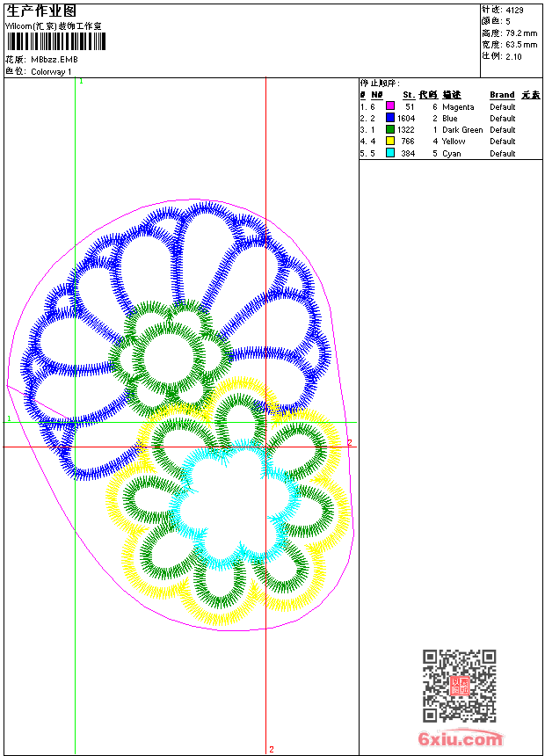Click the Colorway 1 label
This screenshot has height=756, width=545.
[x=51, y=71]
